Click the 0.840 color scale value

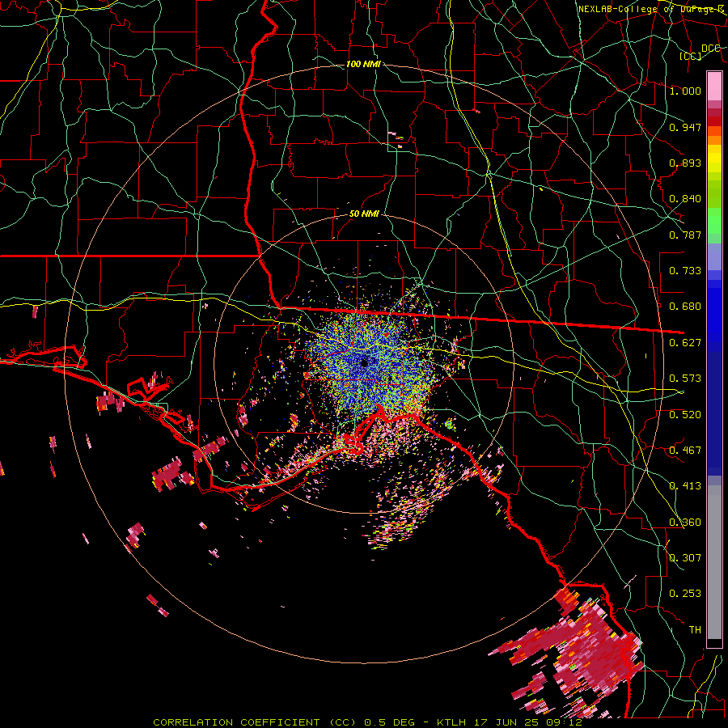click(685, 199)
